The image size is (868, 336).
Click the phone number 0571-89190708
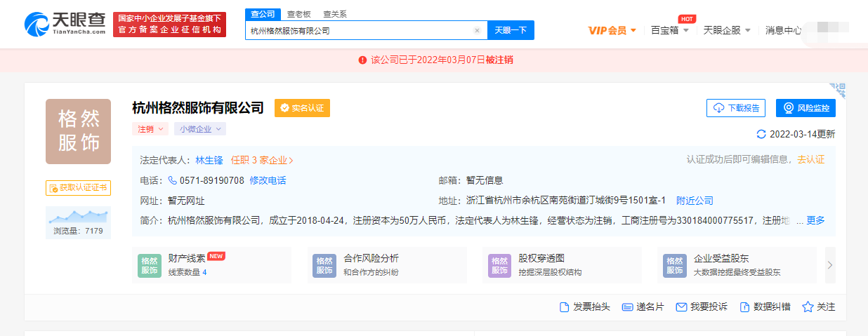[212, 180]
